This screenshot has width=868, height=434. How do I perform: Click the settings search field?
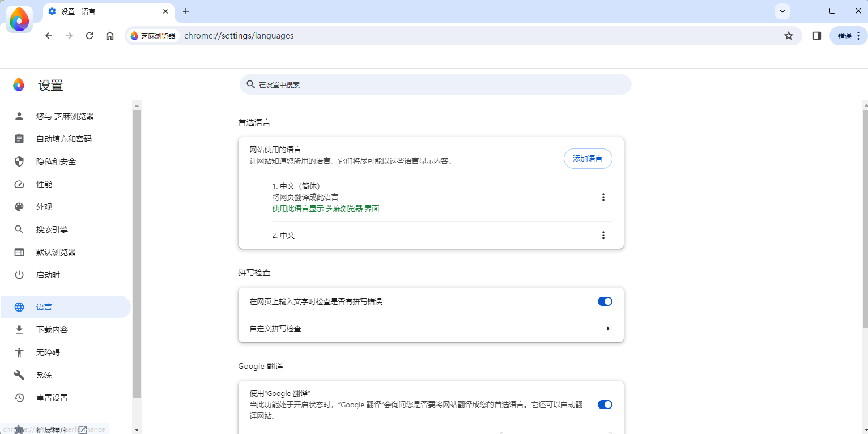(x=435, y=84)
